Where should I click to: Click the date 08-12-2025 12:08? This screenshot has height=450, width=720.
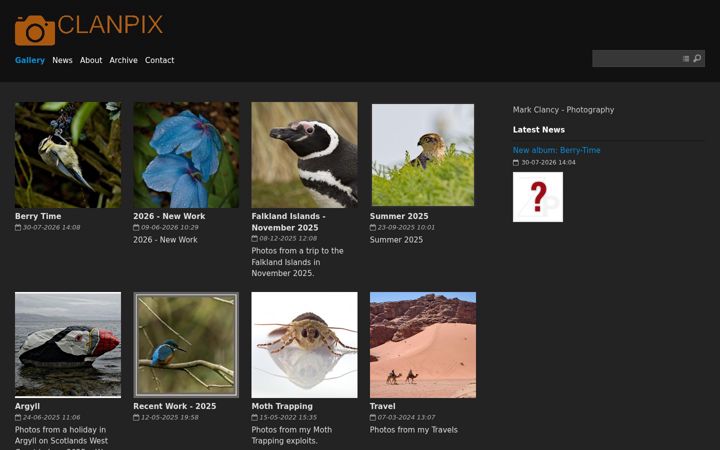coord(288,238)
